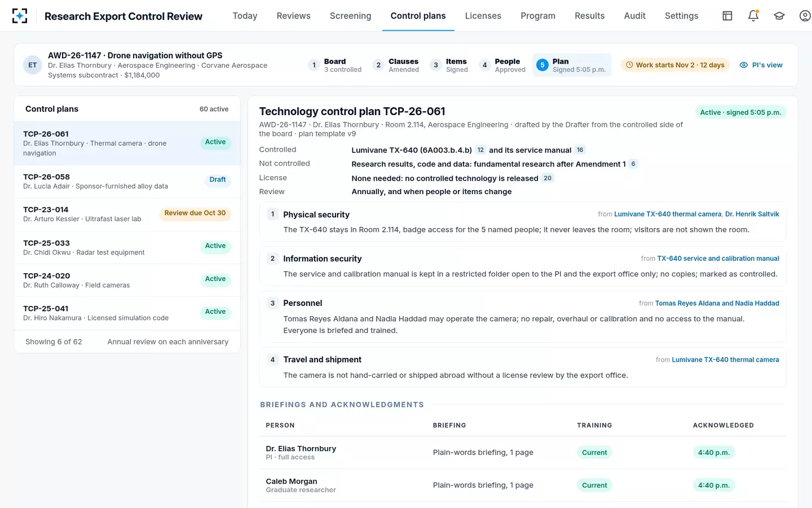
Task: Open the graduation cap training icon
Action: [x=779, y=16]
